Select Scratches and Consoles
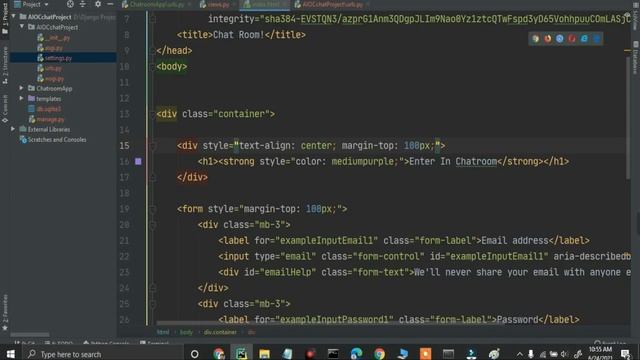This screenshot has height=360, width=640. tap(53, 140)
